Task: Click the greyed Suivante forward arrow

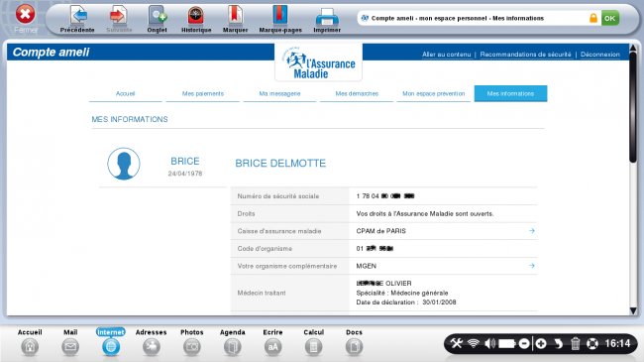Action: [x=119, y=19]
